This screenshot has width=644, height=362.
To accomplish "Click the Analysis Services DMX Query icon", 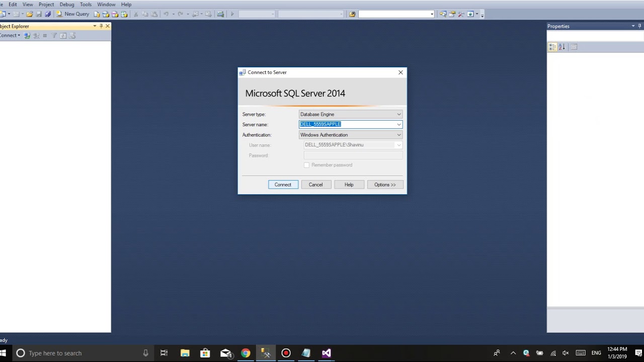I will click(x=115, y=14).
